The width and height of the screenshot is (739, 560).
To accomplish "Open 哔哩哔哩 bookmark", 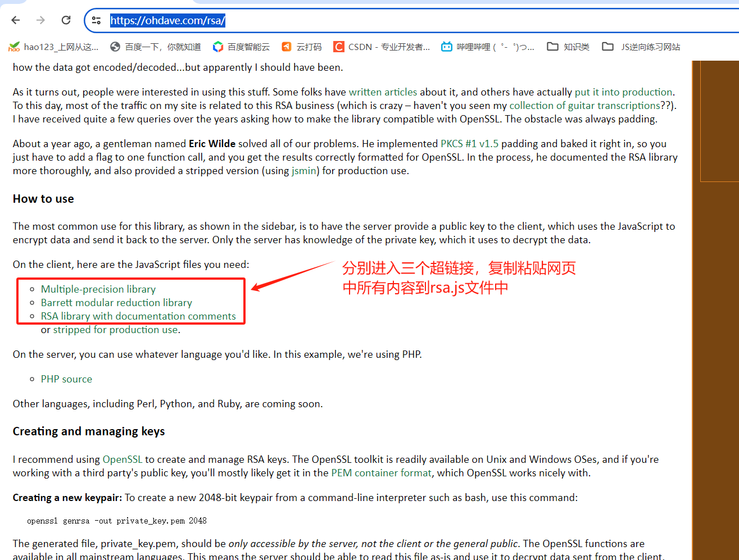I will [488, 47].
